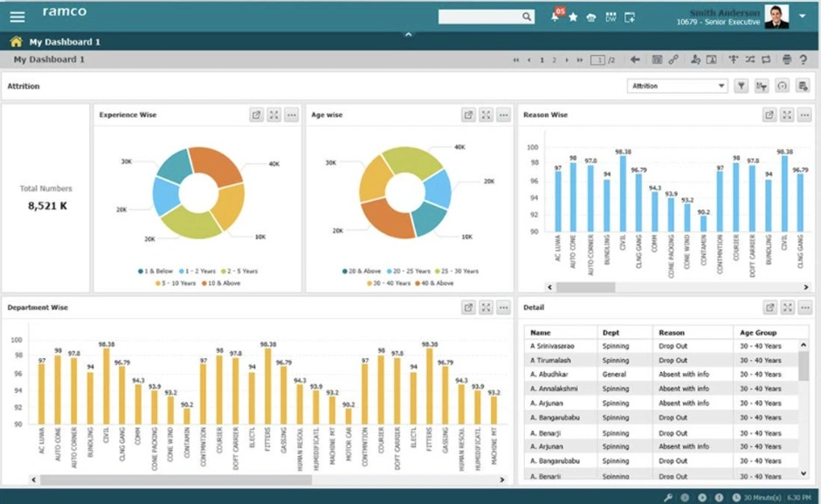821x504 pixels.
Task: Toggle '10 & Above' legend item
Action: pyautogui.click(x=221, y=283)
